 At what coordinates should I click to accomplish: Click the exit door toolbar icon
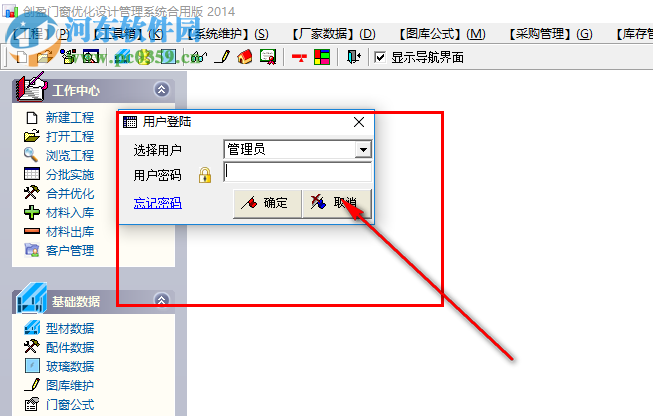coord(354,57)
